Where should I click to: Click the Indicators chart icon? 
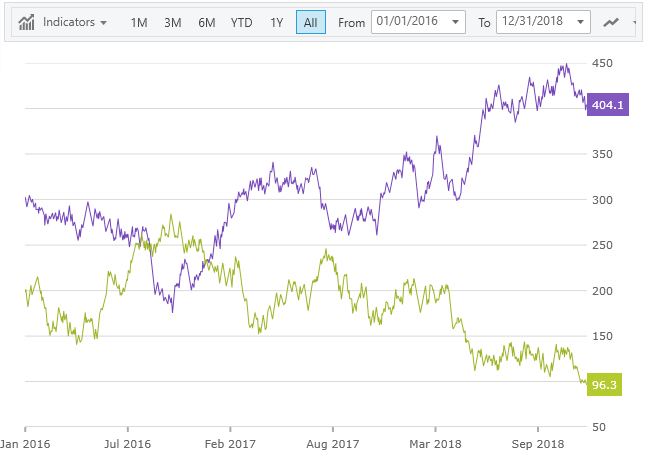coord(28,22)
